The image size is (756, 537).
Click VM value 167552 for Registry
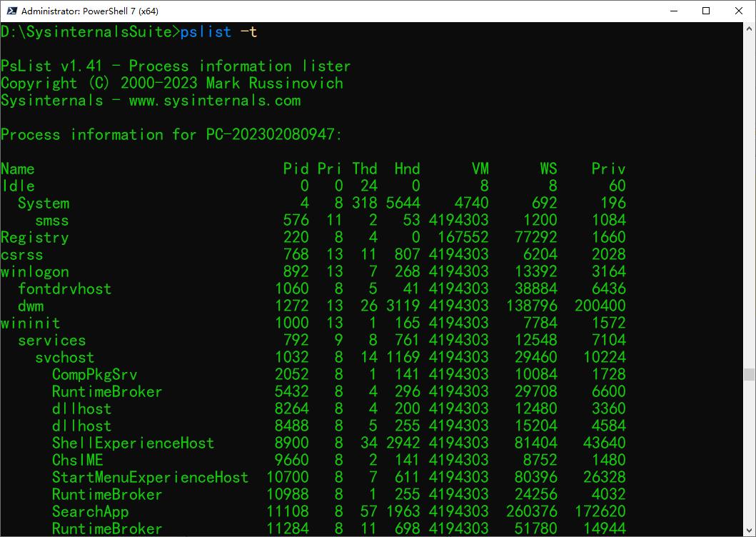[463, 237]
